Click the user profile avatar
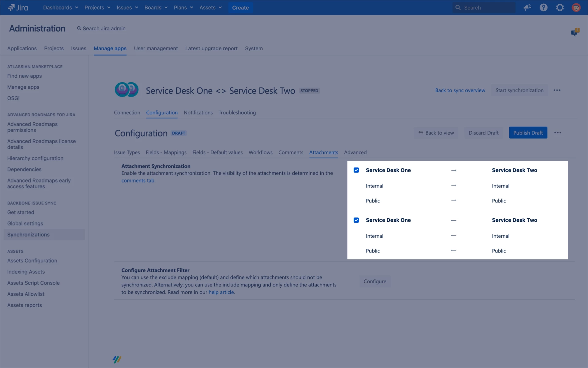Image resolution: width=588 pixels, height=368 pixels. [x=576, y=8]
